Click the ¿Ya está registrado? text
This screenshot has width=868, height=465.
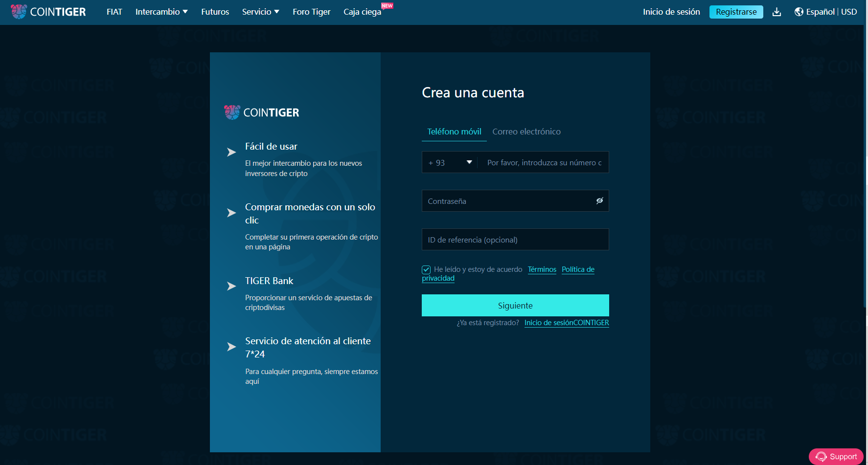pyautogui.click(x=488, y=323)
